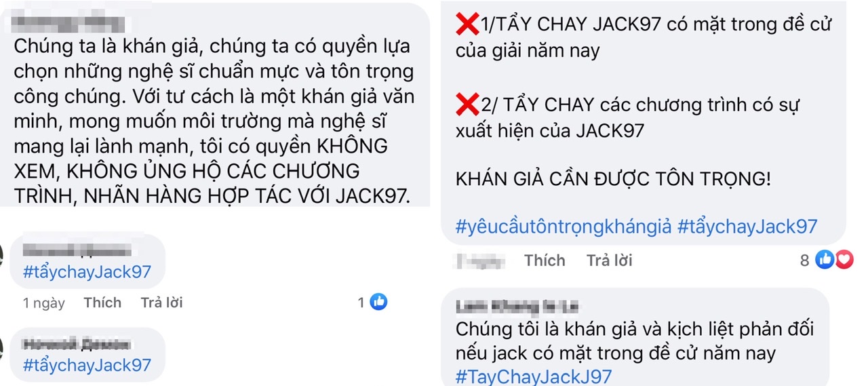Image resolution: width=868 pixels, height=386 pixels.
Task: Click Trả lời under the "KHÁN GIẢ CẦN ĐƯỢC TÔN TRỌNG" comment
Action: point(609,260)
